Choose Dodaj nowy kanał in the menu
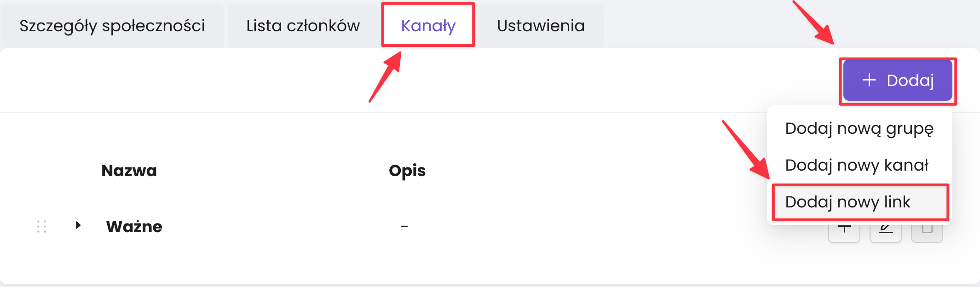 pyautogui.click(x=857, y=165)
